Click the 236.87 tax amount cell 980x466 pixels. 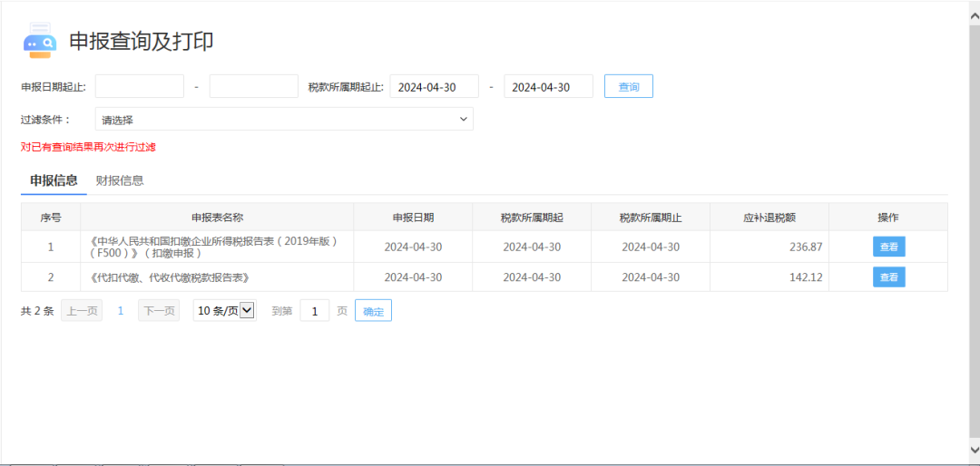[x=769, y=247]
